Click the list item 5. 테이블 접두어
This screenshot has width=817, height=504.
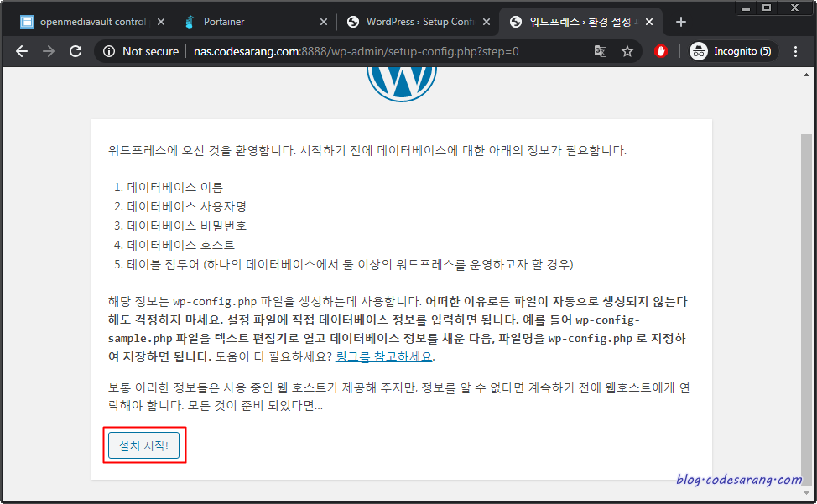click(x=343, y=264)
